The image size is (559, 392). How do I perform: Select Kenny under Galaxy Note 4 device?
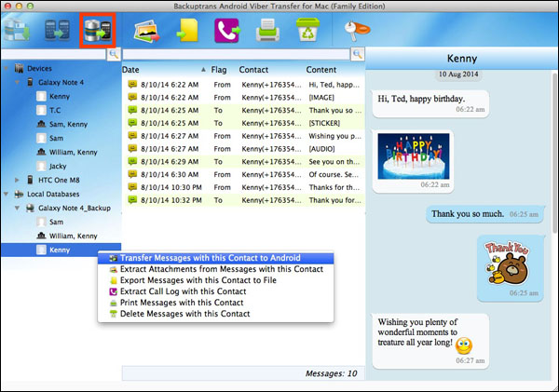[x=60, y=96]
